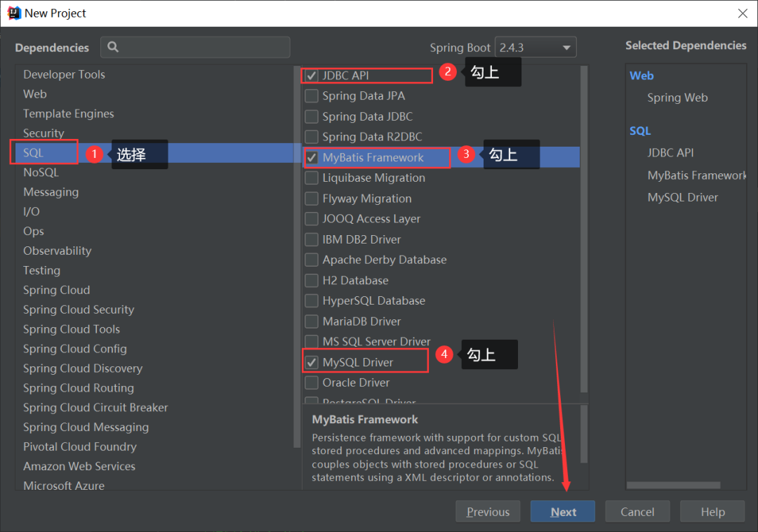Select the Security category
758x532 pixels.
tap(44, 133)
